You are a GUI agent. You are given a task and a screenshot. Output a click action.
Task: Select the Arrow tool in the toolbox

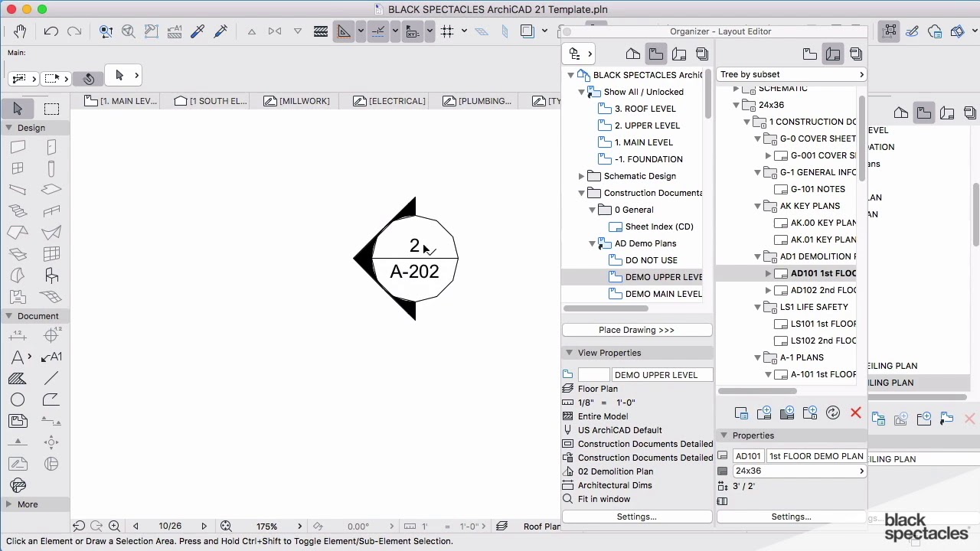coord(18,109)
